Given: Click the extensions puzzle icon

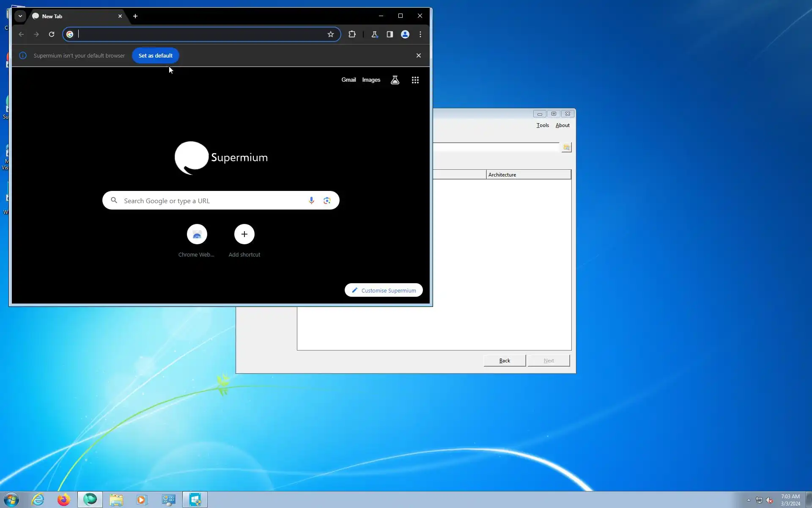Looking at the screenshot, I should point(352,34).
